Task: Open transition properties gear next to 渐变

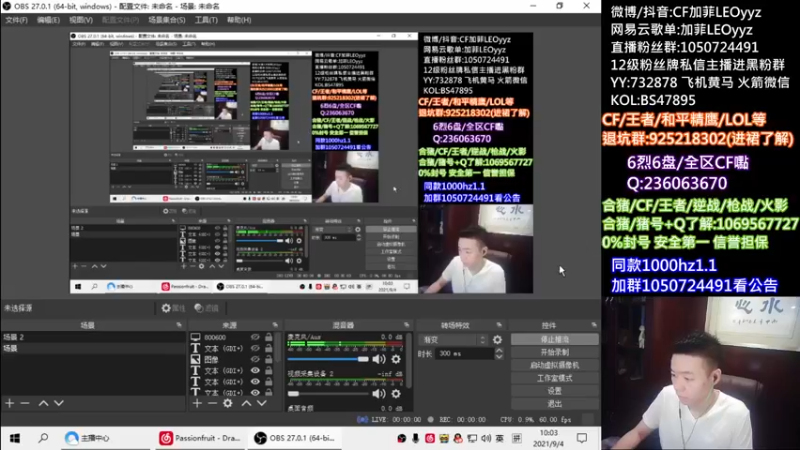Action: [x=497, y=339]
